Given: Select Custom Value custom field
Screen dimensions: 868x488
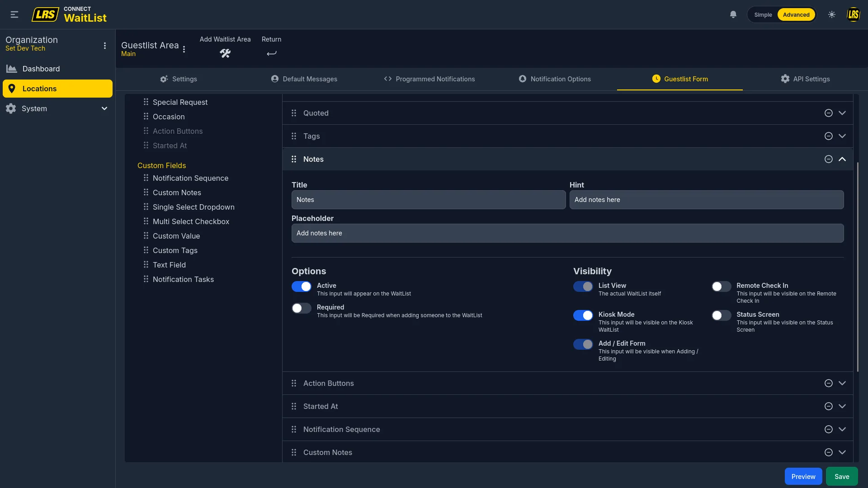Looking at the screenshot, I should [176, 236].
